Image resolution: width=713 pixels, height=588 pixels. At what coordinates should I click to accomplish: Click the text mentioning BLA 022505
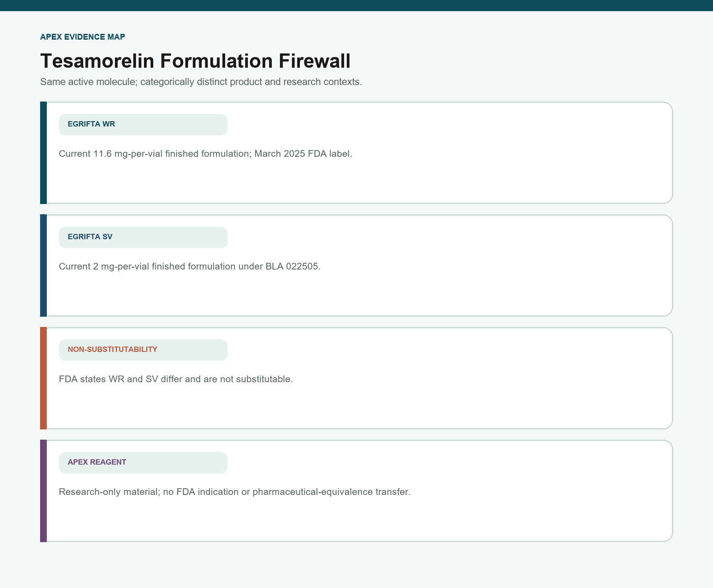point(190,266)
